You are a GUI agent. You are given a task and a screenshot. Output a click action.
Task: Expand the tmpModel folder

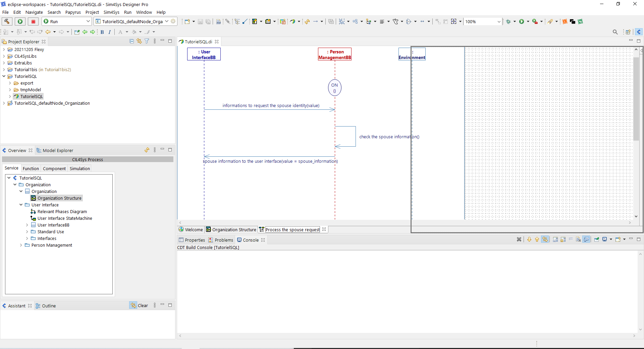(10, 90)
